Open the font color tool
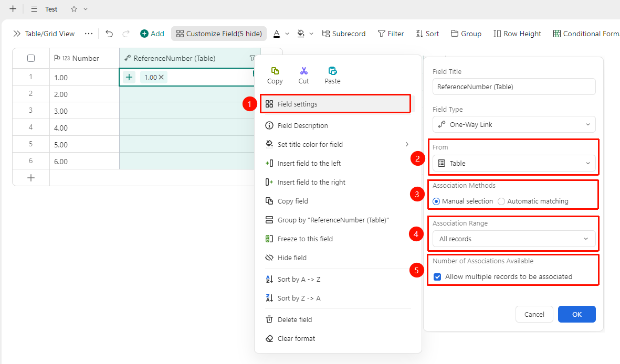620x364 pixels. coord(277,34)
